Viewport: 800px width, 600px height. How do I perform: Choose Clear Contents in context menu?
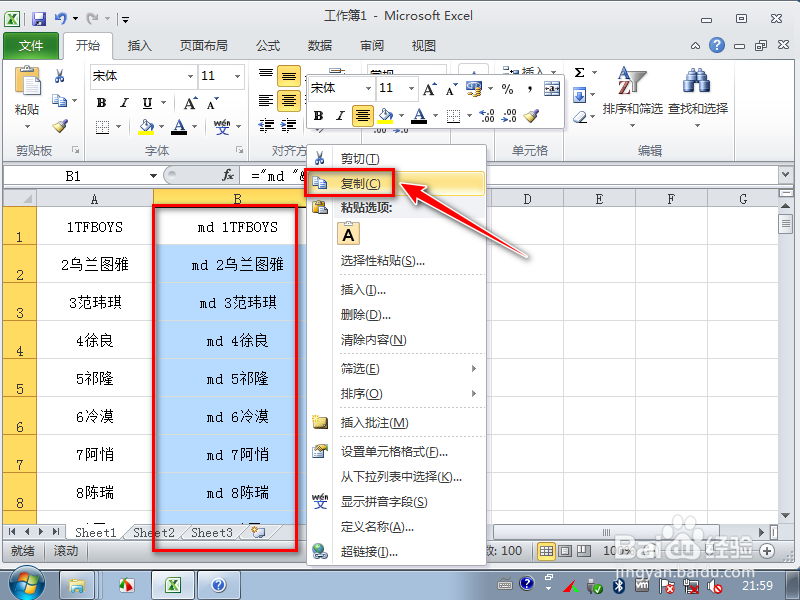tap(395, 340)
